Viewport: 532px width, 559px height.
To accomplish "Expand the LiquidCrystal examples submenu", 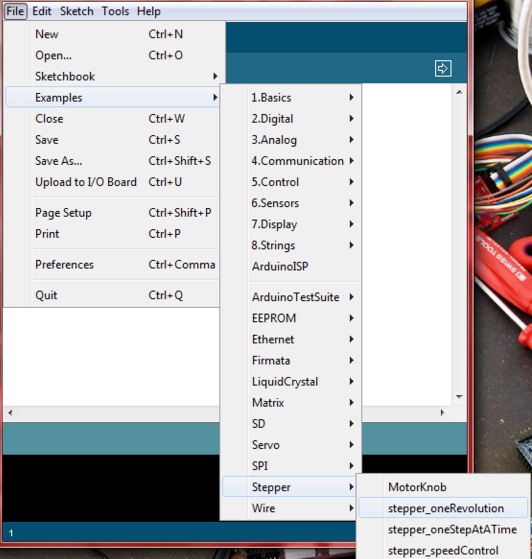I will [291, 381].
